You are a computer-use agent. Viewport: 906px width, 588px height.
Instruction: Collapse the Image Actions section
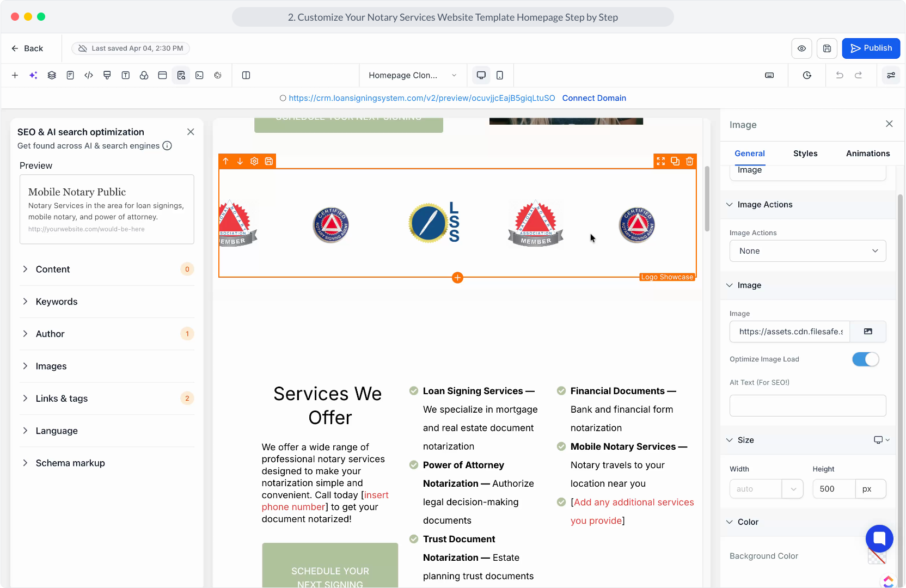click(x=730, y=205)
